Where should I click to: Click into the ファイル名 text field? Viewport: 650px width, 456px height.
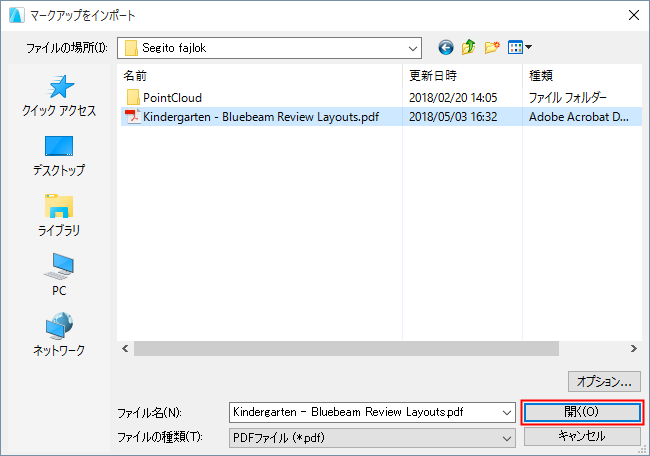pos(365,412)
